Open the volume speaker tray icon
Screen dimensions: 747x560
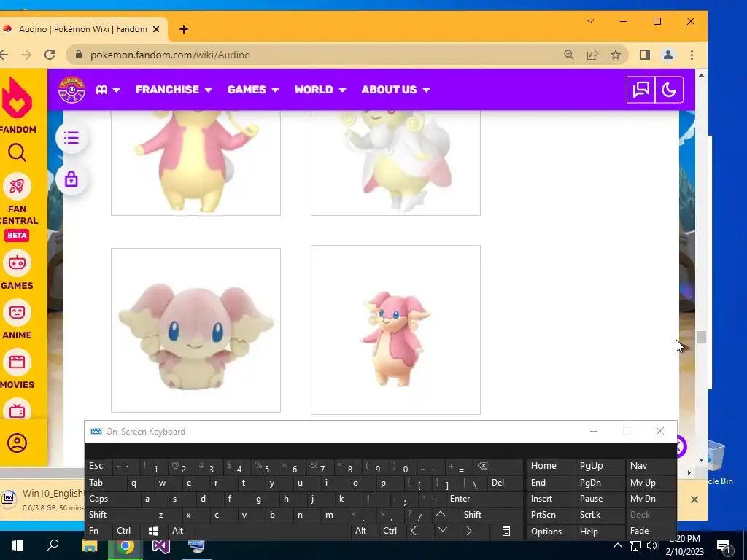pos(652,545)
